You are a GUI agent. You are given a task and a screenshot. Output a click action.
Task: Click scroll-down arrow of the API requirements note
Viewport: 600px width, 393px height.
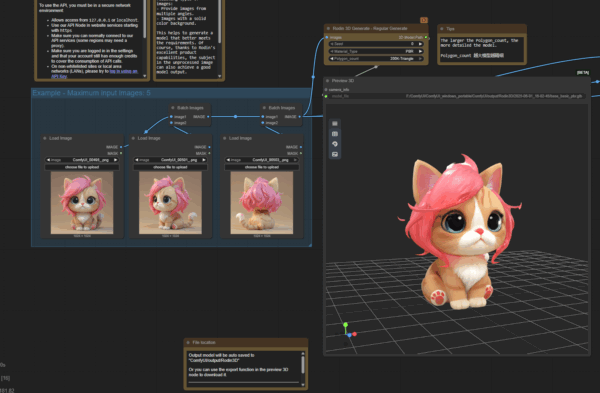pos(145,76)
